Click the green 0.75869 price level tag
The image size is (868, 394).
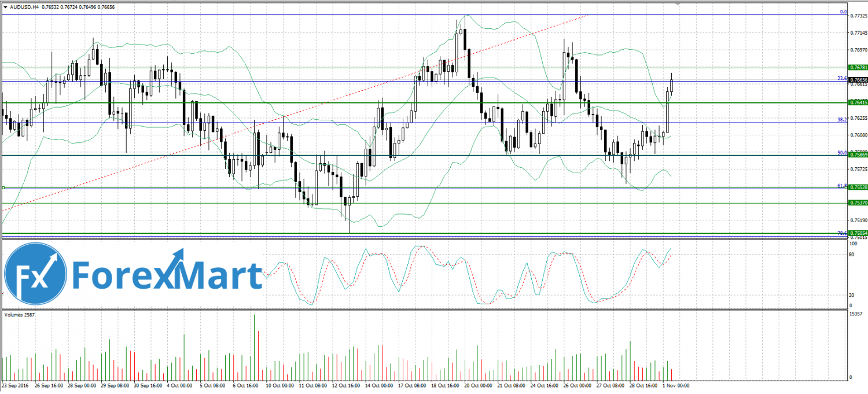click(857, 155)
